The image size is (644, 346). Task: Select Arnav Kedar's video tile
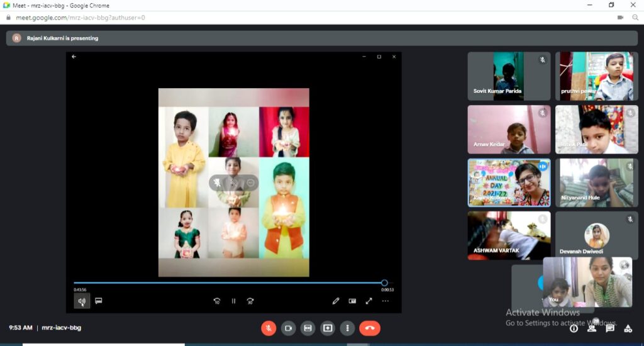(509, 130)
